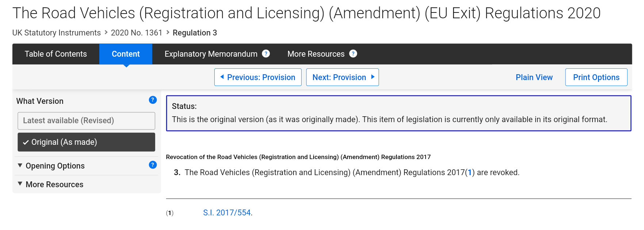The height and width of the screenshot is (230, 644).
Task: Click help icon beside More Resources tab
Action: [x=353, y=54]
